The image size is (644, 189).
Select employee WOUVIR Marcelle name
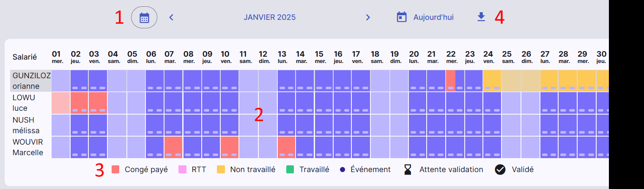(28, 147)
